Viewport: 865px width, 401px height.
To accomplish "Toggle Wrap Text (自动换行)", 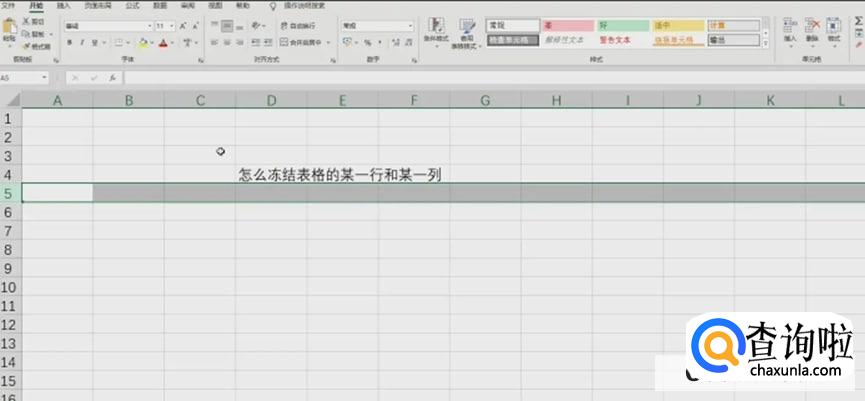I will (298, 26).
